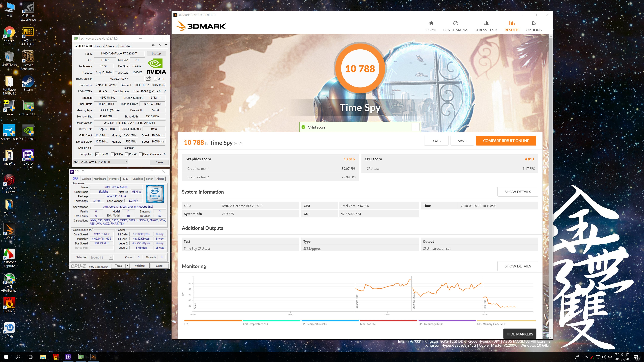644x362 pixels.
Task: Open the RESULTS page in 3DMark
Action: pyautogui.click(x=512, y=26)
